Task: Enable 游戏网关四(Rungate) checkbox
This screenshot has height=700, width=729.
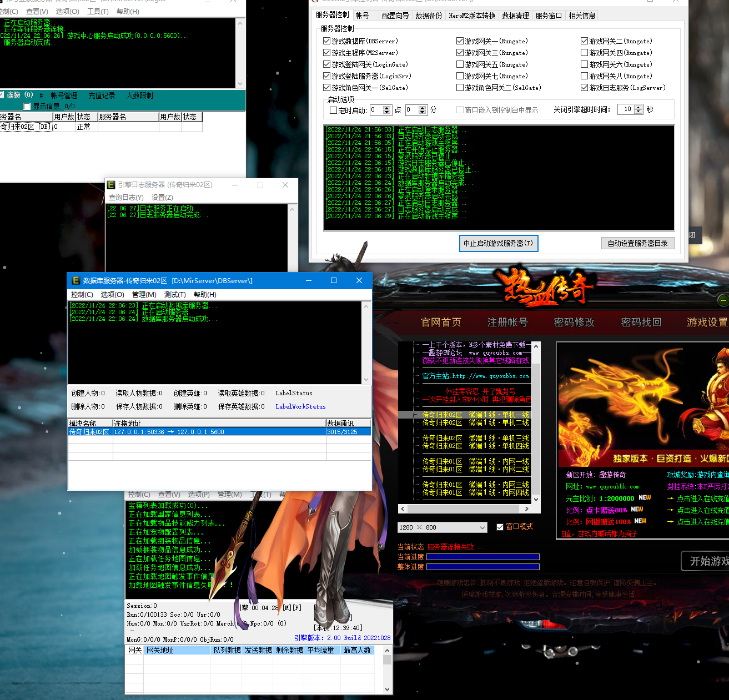Action: [x=584, y=53]
